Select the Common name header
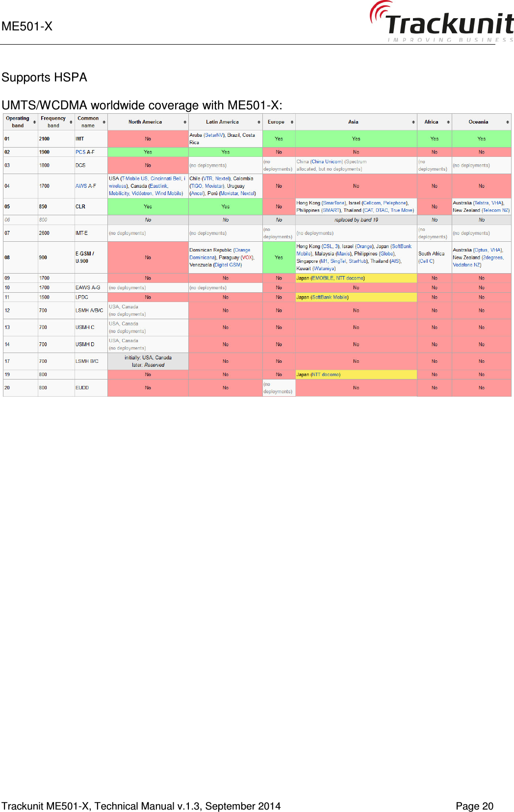This screenshot has height=812, width=514. 88,122
